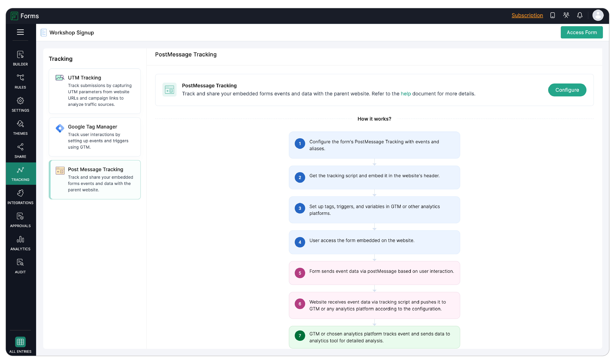
Task: Open the Approvals section
Action: point(20,220)
